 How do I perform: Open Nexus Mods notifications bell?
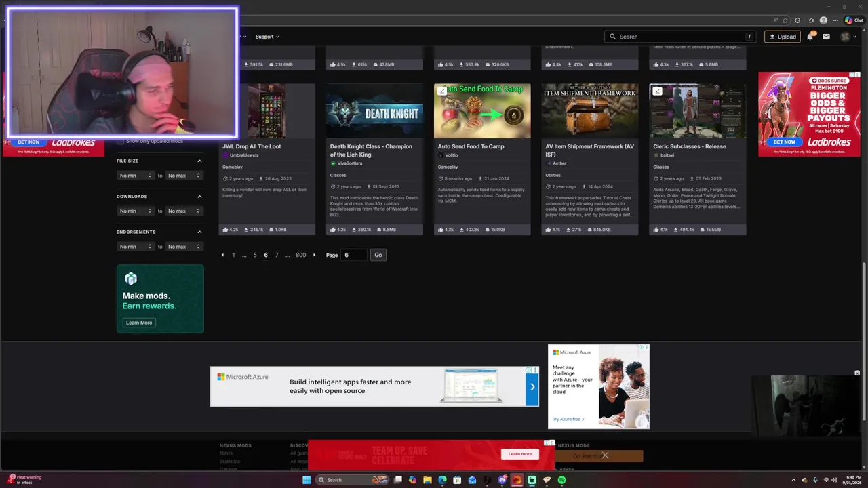[x=810, y=37]
